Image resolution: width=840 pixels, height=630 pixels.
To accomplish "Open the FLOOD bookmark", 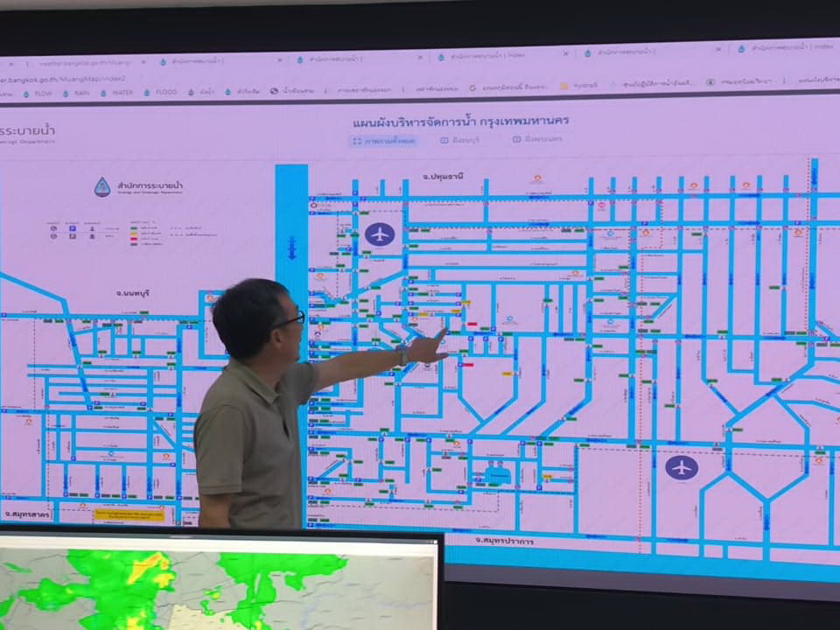I will pos(164,92).
